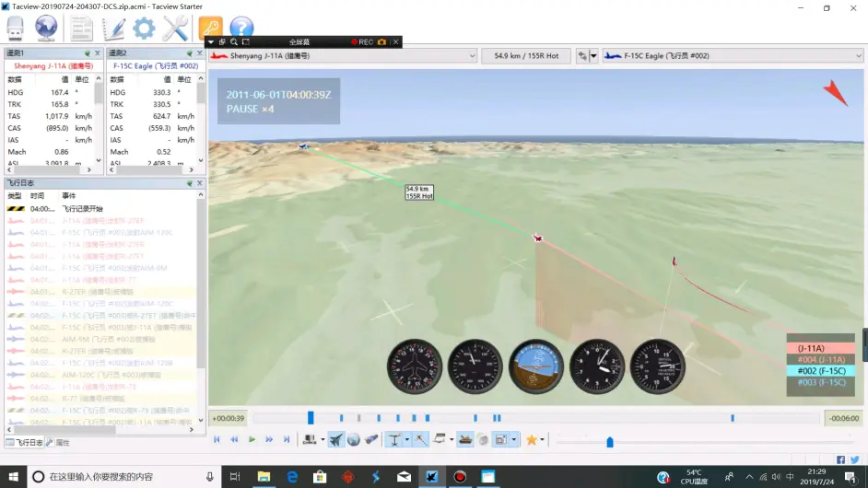
Task: Open help with the question mark icon
Action: click(241, 28)
